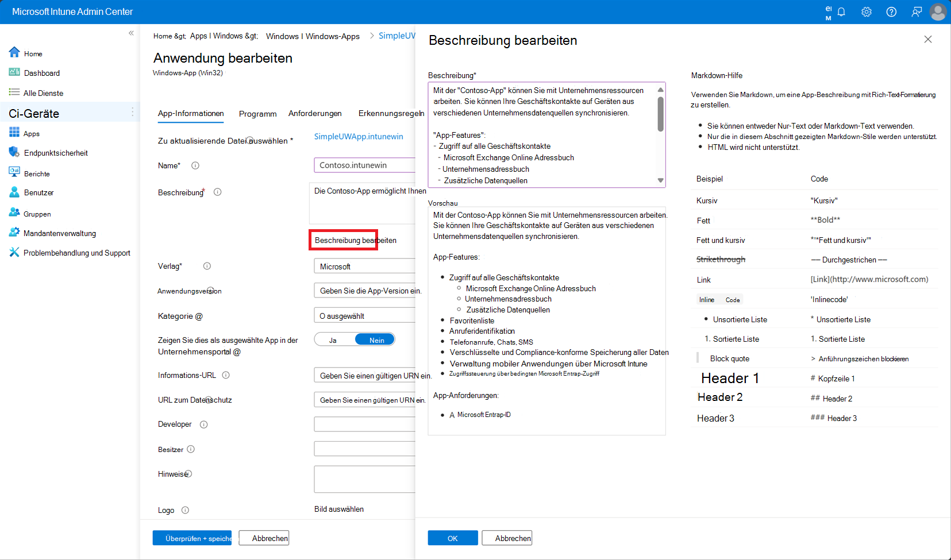The image size is (951, 560).
Task: Click URL zum Datenschutz input field
Action: pos(364,400)
